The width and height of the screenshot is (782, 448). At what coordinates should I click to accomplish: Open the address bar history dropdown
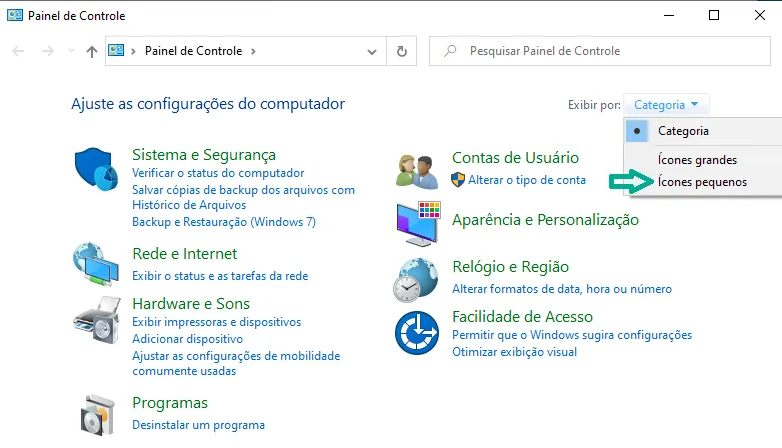click(x=372, y=51)
